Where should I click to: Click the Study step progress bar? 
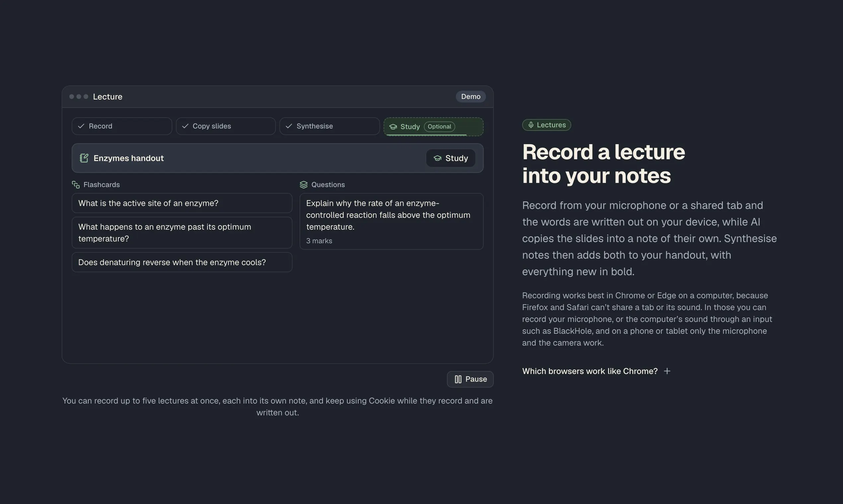[426, 135]
